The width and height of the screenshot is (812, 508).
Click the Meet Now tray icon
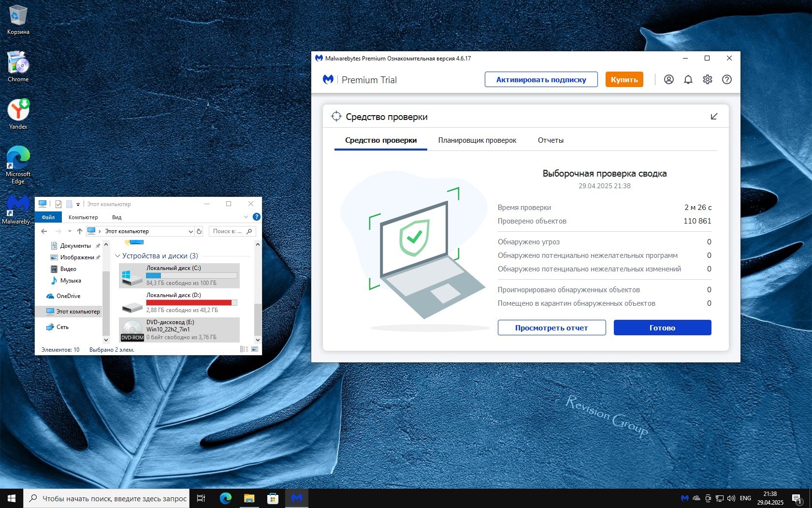pos(708,498)
